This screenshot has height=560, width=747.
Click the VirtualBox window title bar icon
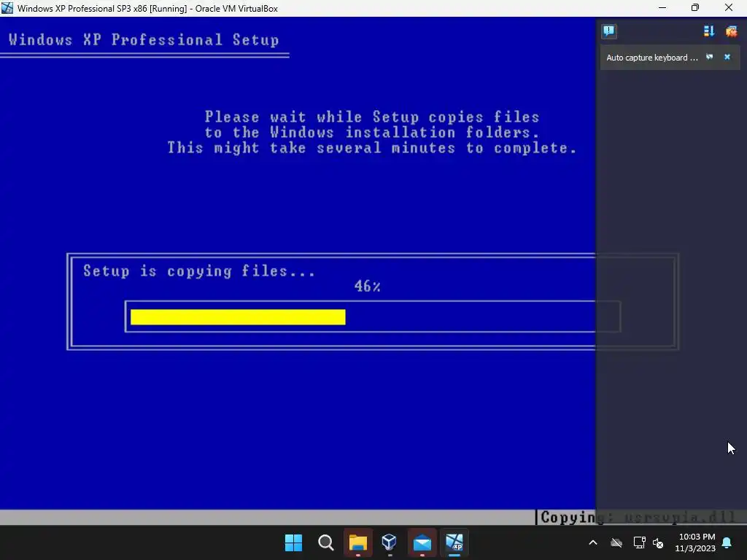[7, 8]
